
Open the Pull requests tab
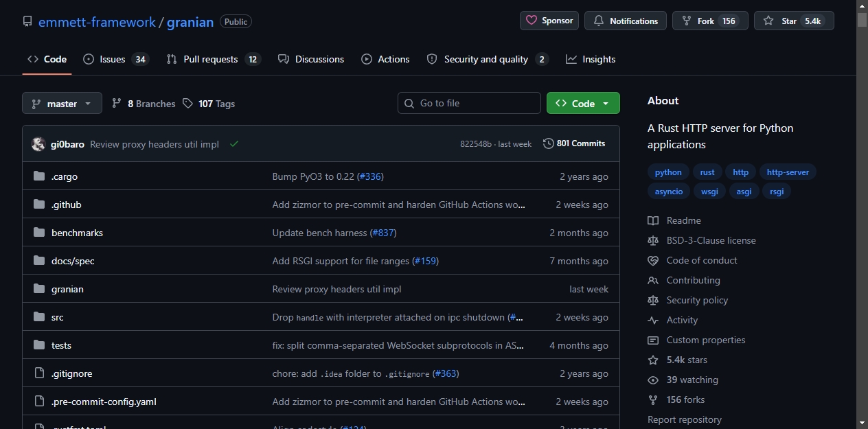point(214,59)
